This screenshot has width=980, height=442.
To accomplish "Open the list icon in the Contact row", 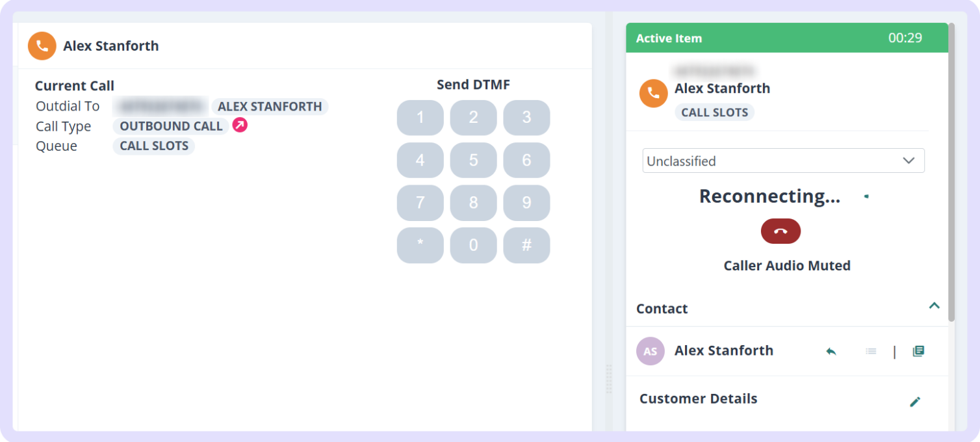I will pos(871,351).
